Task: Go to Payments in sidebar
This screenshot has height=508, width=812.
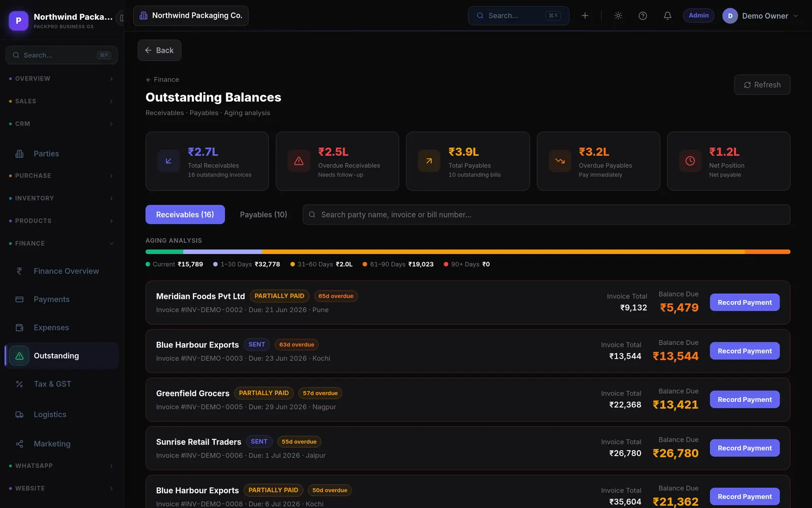Action: [x=61, y=300]
